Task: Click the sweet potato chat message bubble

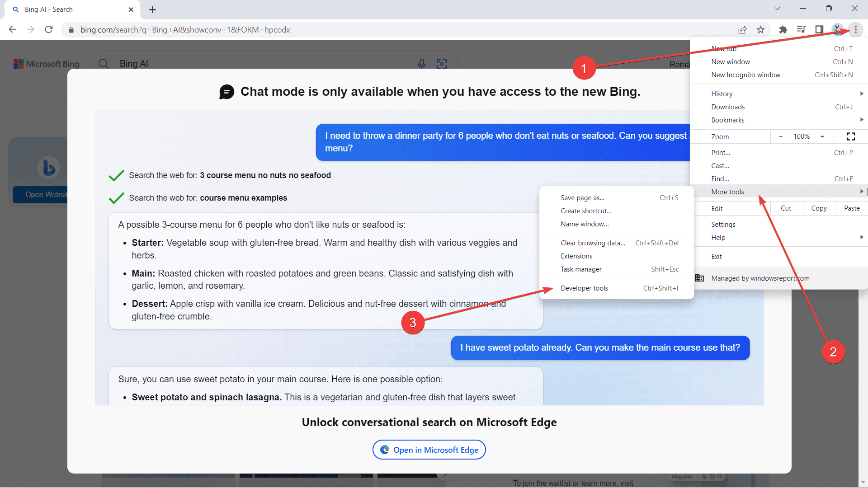Action: point(600,348)
